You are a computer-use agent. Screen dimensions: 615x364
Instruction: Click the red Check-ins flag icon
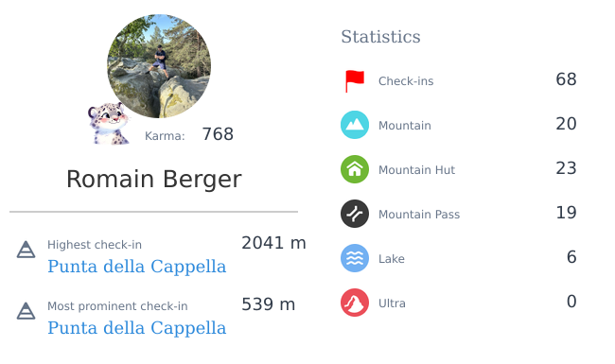tap(355, 81)
